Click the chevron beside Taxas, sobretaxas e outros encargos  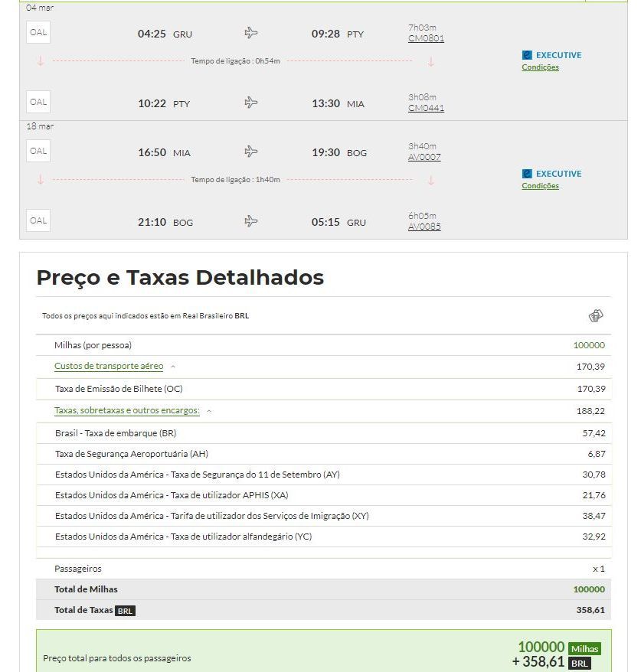[209, 412]
